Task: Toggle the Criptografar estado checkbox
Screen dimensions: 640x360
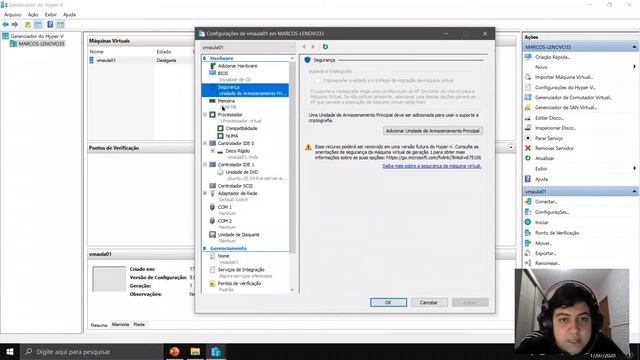Action: (318, 81)
